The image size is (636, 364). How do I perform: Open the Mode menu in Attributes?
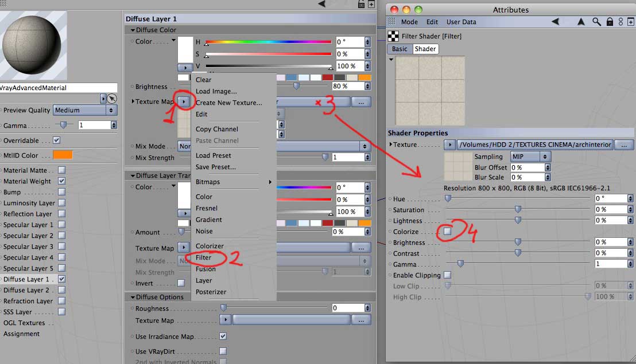pyautogui.click(x=409, y=22)
